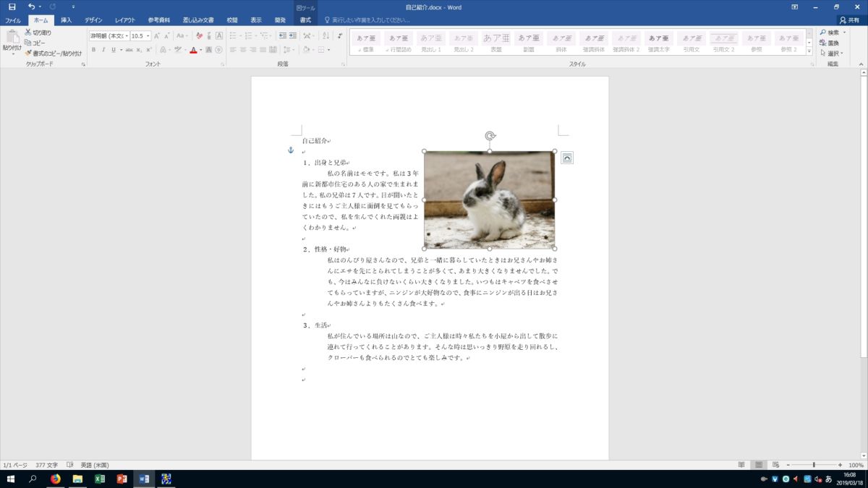Clear all formatting with eraser icon
Screen dimensions: 868x488
coord(200,35)
